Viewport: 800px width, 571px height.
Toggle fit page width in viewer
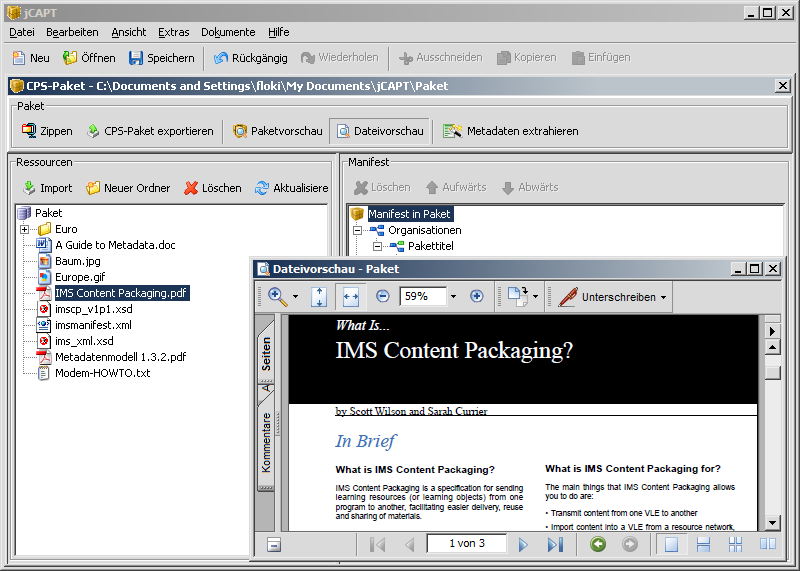(x=351, y=296)
